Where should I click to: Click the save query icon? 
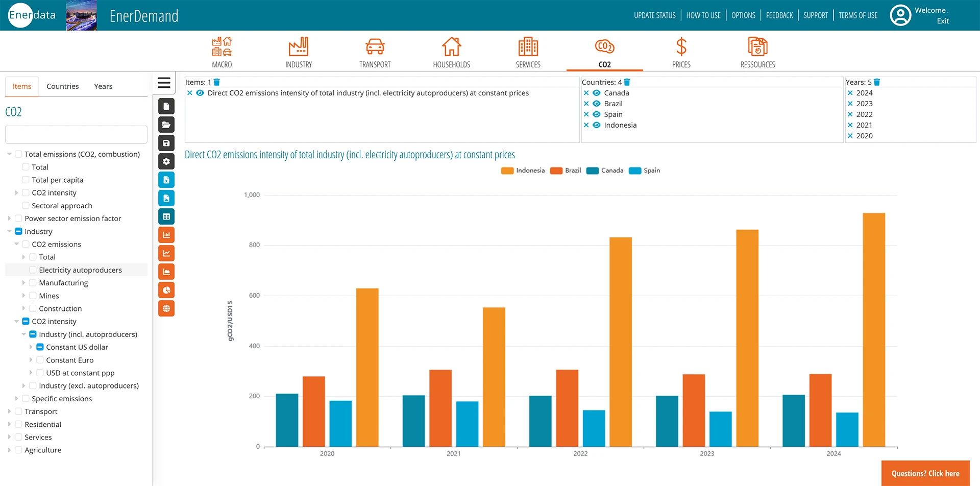point(166,143)
